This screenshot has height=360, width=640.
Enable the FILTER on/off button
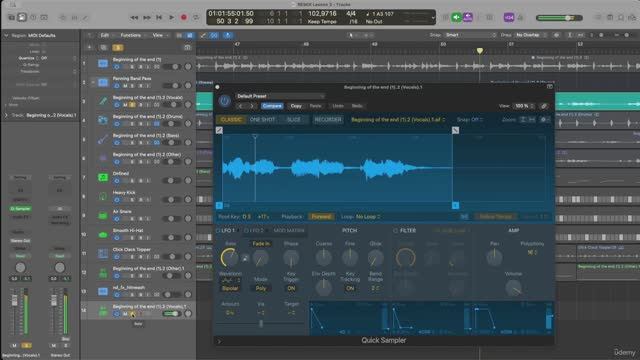(395, 231)
